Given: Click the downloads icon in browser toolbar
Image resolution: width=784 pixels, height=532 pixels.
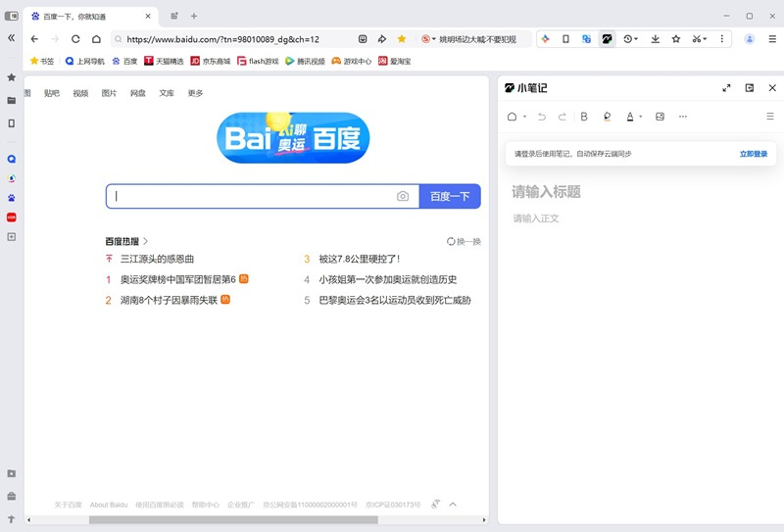Looking at the screenshot, I should pos(655,39).
